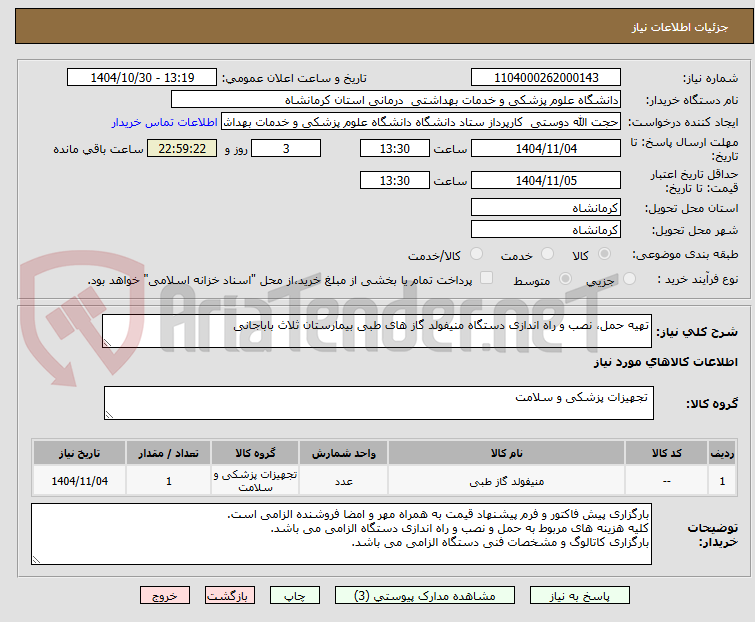Select the جزیی purchase type radio
Viewport: 755px width, 622px height.
click(x=629, y=279)
